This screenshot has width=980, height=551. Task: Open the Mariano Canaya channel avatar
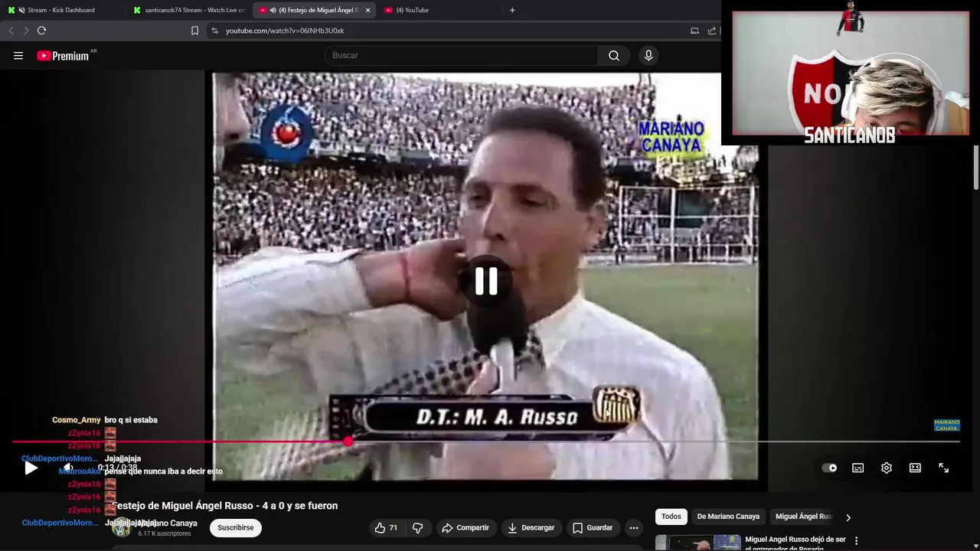121,528
